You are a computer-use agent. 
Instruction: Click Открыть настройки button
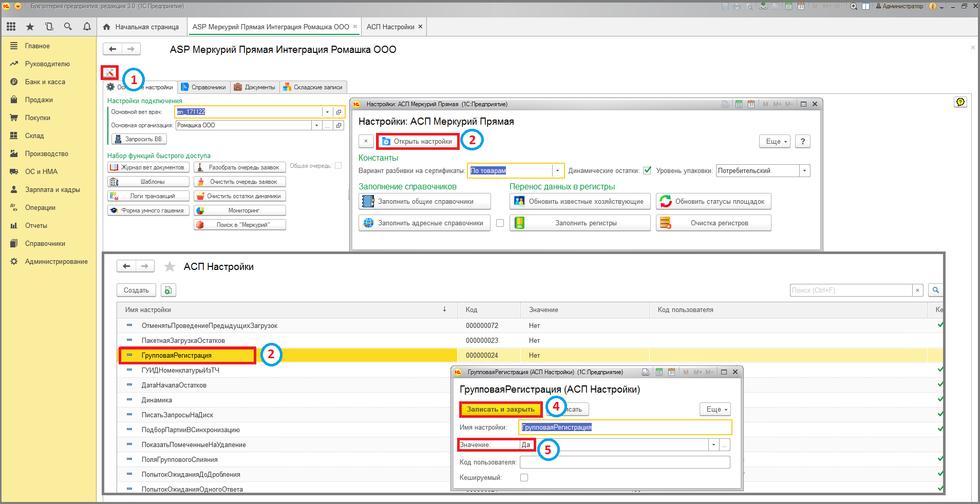point(418,142)
